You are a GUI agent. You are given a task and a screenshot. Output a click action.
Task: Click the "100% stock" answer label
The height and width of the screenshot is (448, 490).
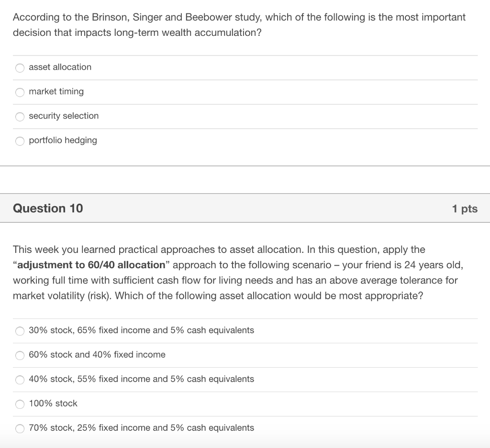[53, 404]
